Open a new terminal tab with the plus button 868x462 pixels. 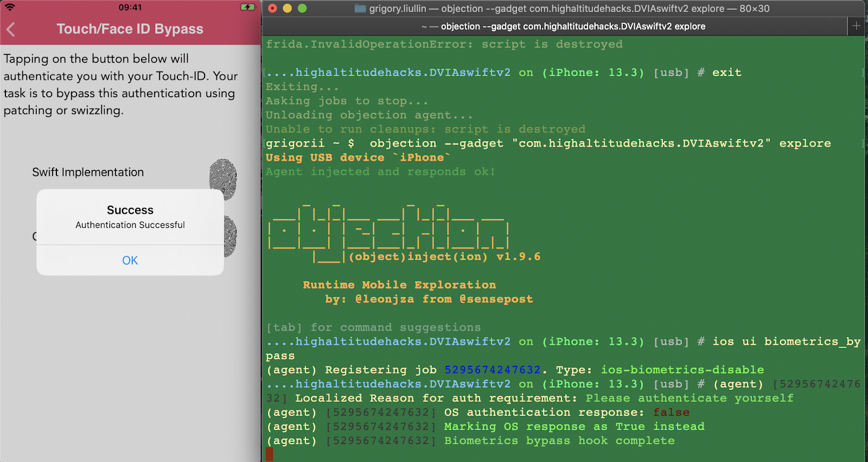(856, 26)
